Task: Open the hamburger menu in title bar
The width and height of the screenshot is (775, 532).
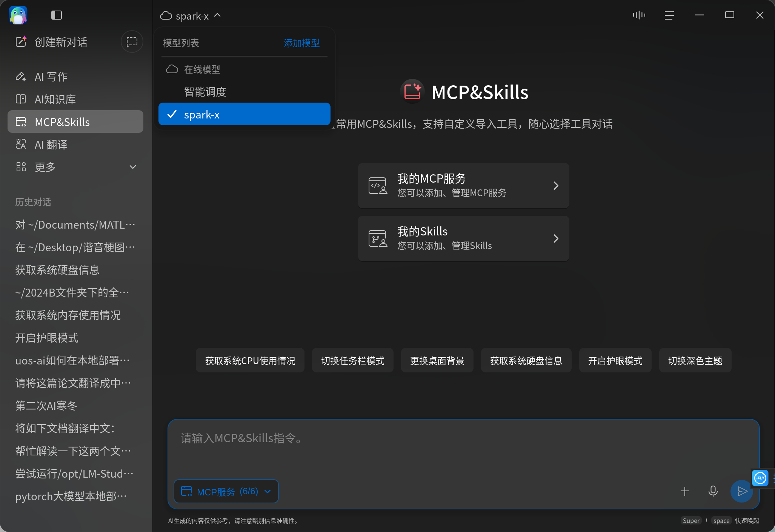Action: click(669, 15)
